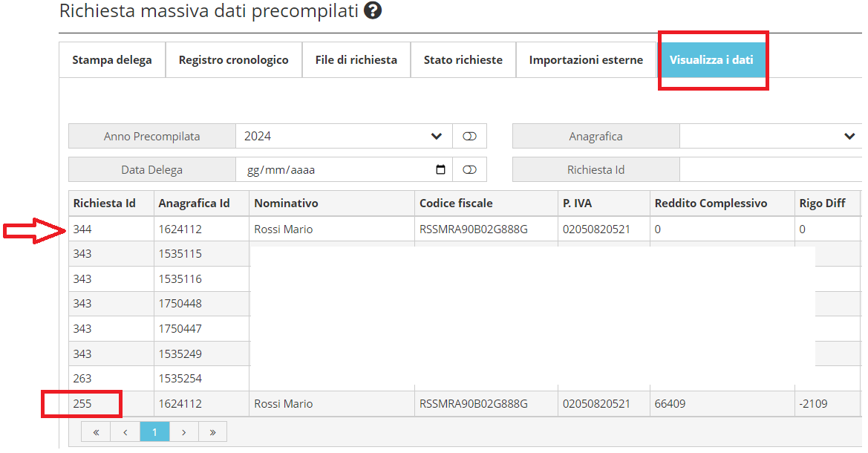
Task: Open the Registro cronologico tab
Action: (233, 60)
